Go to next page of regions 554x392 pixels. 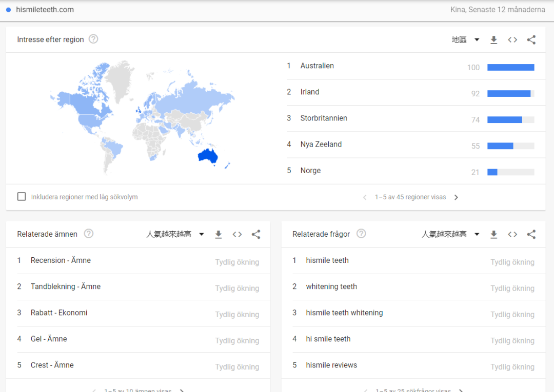[456, 197]
